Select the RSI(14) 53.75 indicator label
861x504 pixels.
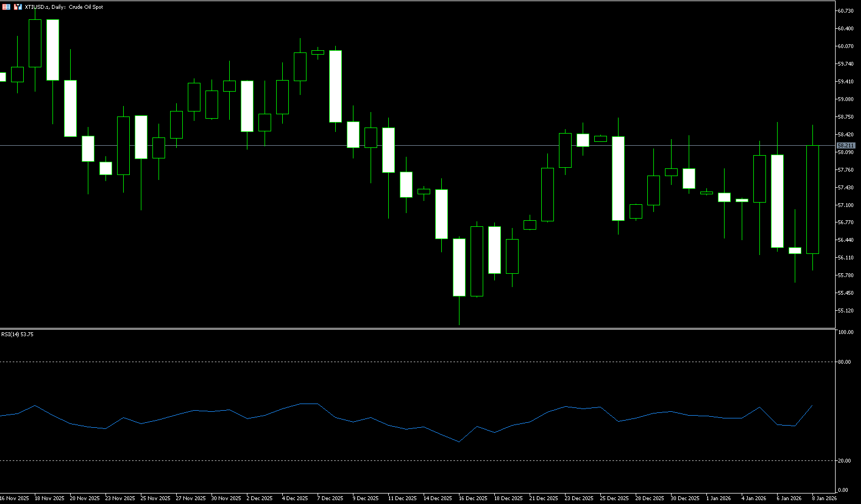click(17, 335)
